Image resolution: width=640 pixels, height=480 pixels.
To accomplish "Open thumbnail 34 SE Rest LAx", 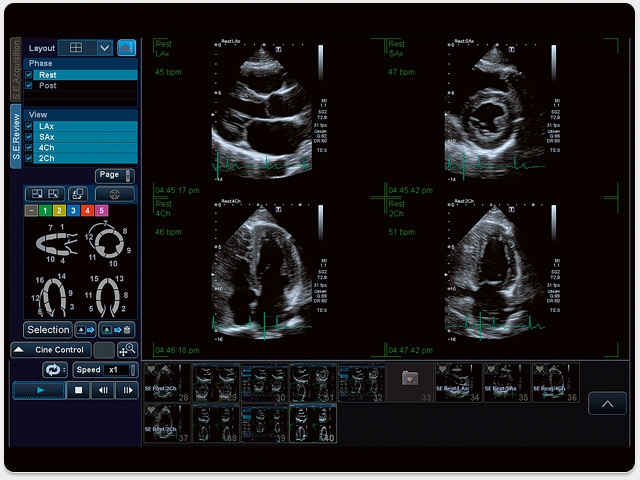I will [456, 383].
